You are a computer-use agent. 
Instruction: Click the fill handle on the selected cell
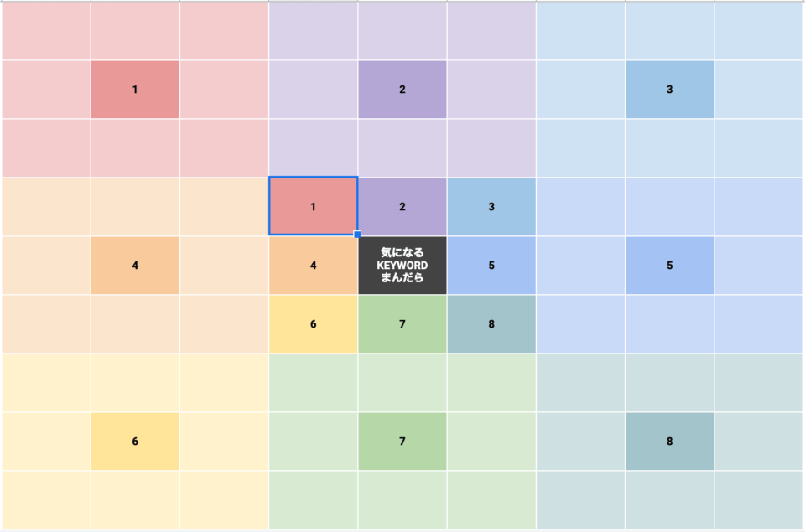pyautogui.click(x=357, y=235)
